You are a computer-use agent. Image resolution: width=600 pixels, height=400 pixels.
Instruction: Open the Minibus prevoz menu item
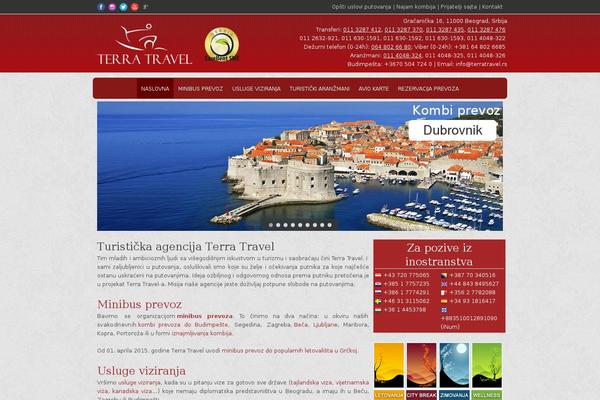coord(200,88)
